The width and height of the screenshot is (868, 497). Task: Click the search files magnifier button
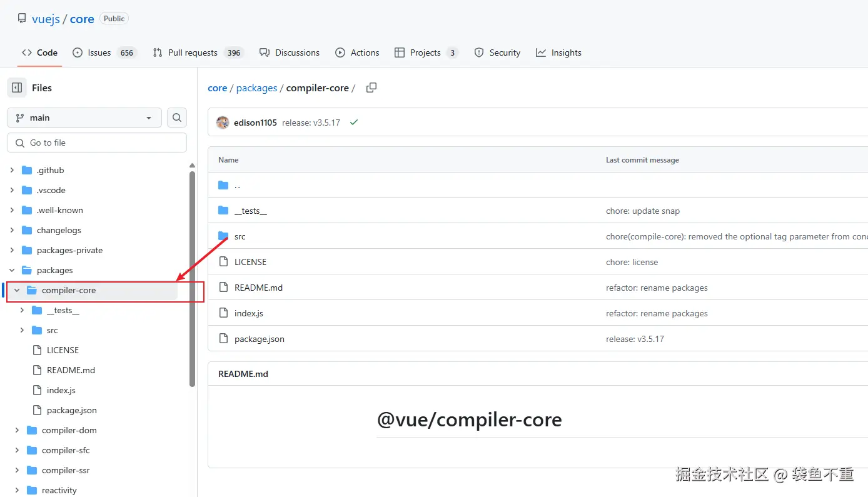(177, 118)
